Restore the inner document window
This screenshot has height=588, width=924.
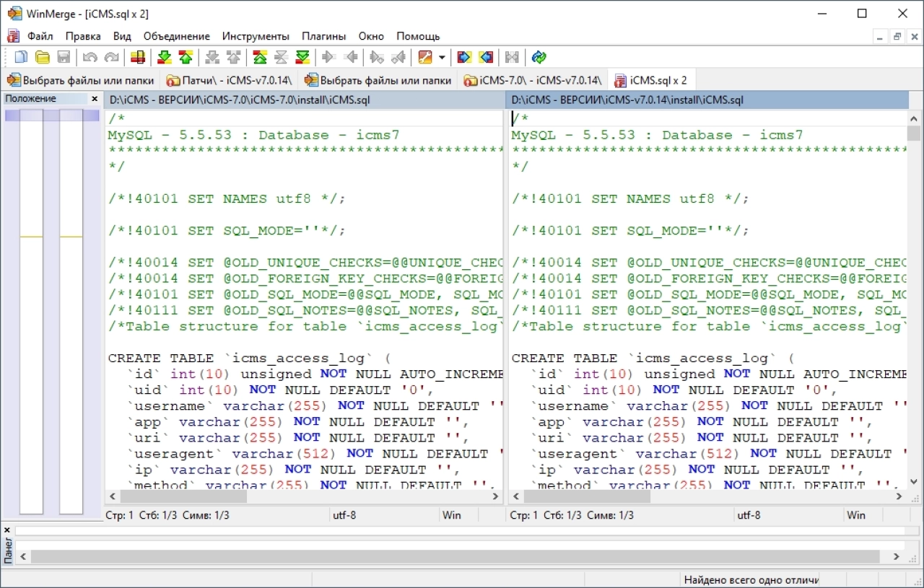tap(897, 36)
